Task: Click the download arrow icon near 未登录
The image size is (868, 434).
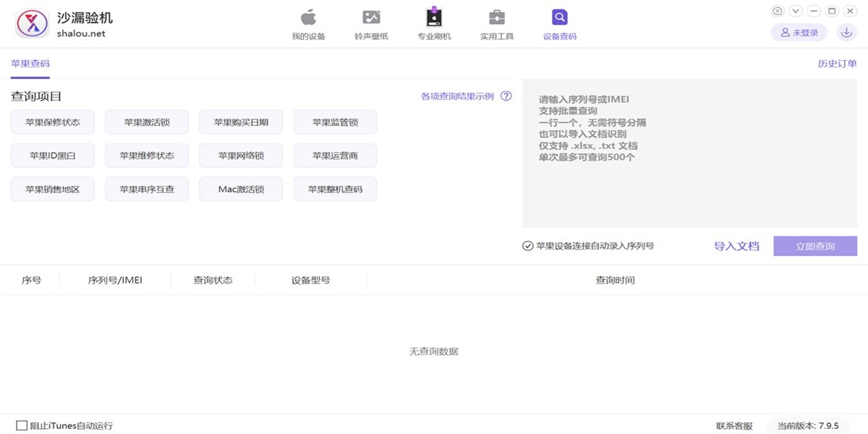Action: 846,33
